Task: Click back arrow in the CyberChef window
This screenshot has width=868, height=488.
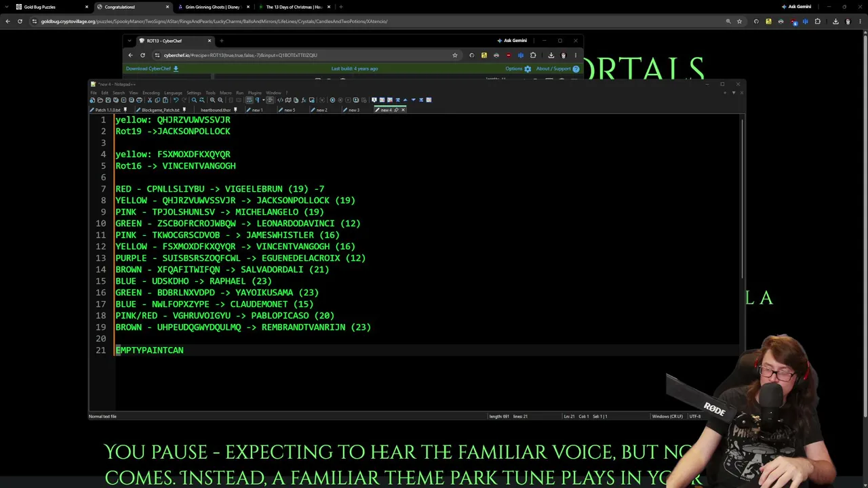Action: (130, 55)
